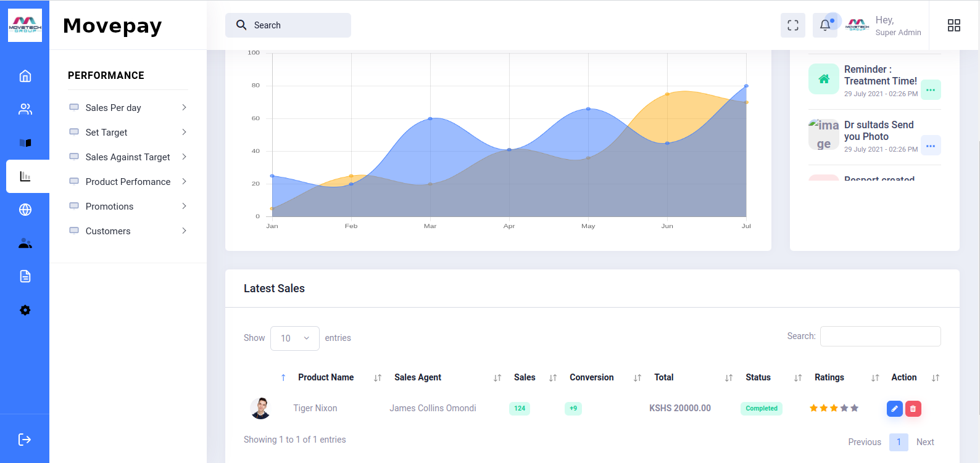
Task: Expand the Set Target chevron
Action: click(x=184, y=132)
